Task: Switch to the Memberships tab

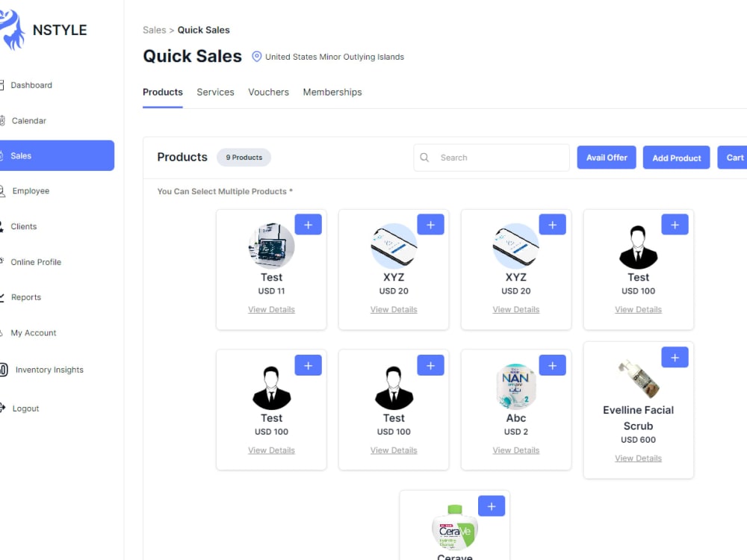Action: click(332, 93)
